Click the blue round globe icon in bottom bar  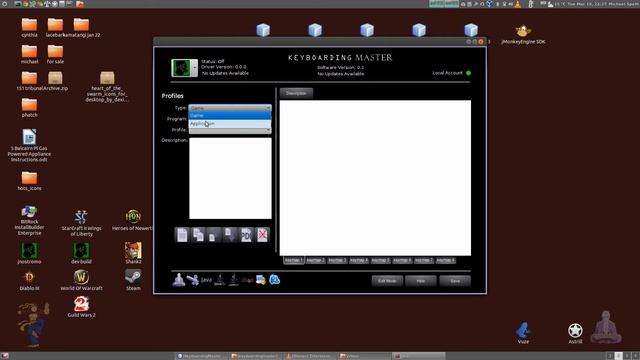pyautogui.click(x=275, y=280)
